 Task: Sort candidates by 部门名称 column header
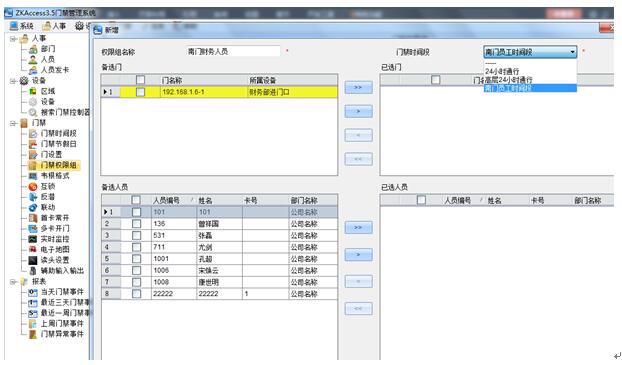point(313,200)
